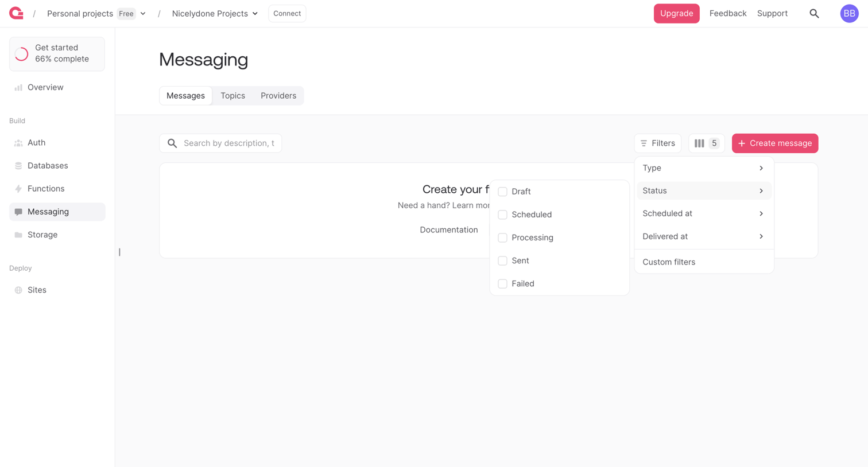Check the Failed status checkbox
Screen dimensions: 868x467
pos(502,283)
